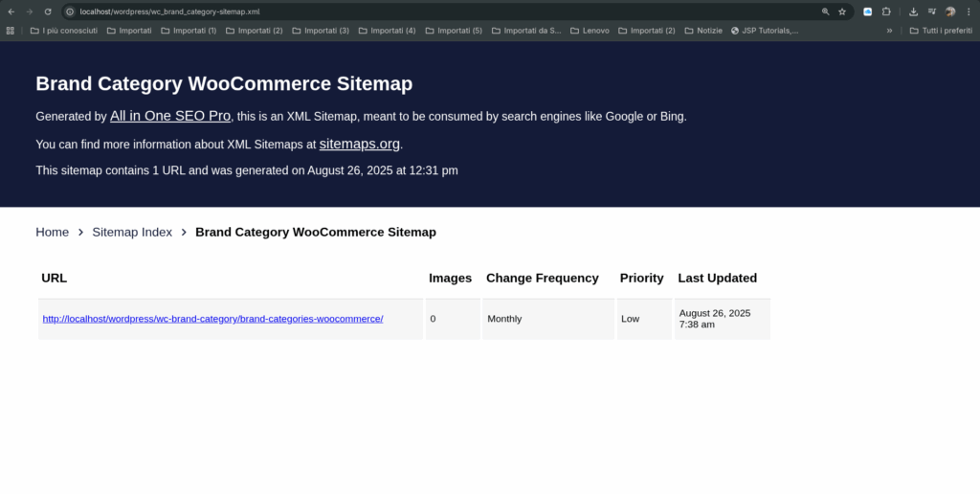Go to the Home breadcrumb

[x=52, y=232]
